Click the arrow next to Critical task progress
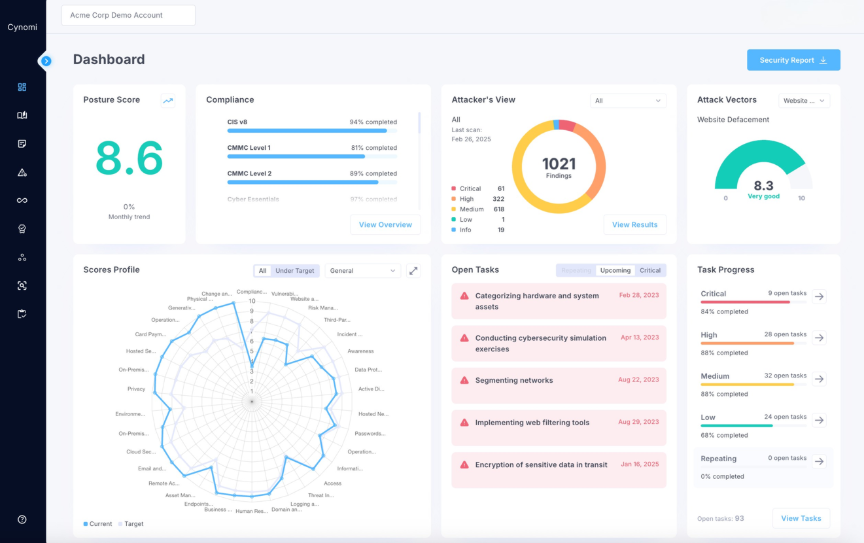Viewport: 864px width, 543px height. click(x=819, y=296)
